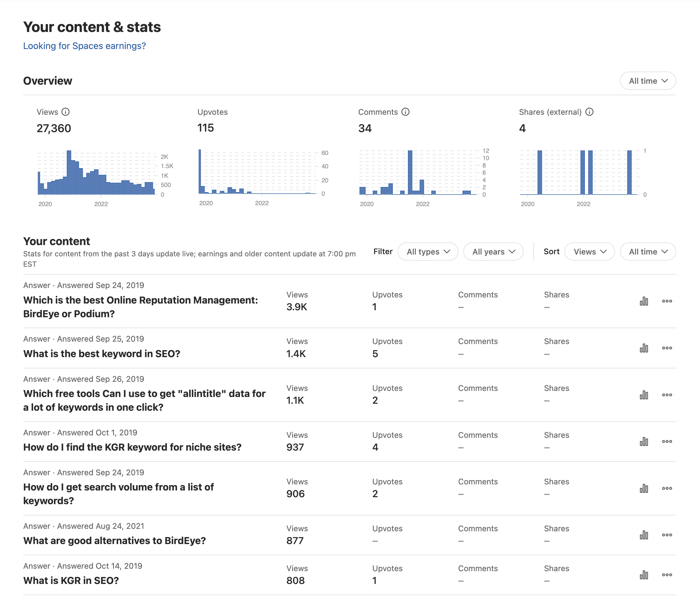Viewport: 700px width, 601px height.
Task: Open more options for BirdEye or Podium answer
Action: (667, 301)
